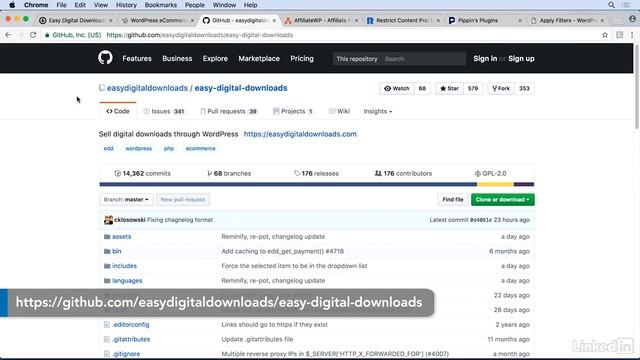View the 176 releases
This screenshot has width=640, height=360.
pyautogui.click(x=316, y=173)
